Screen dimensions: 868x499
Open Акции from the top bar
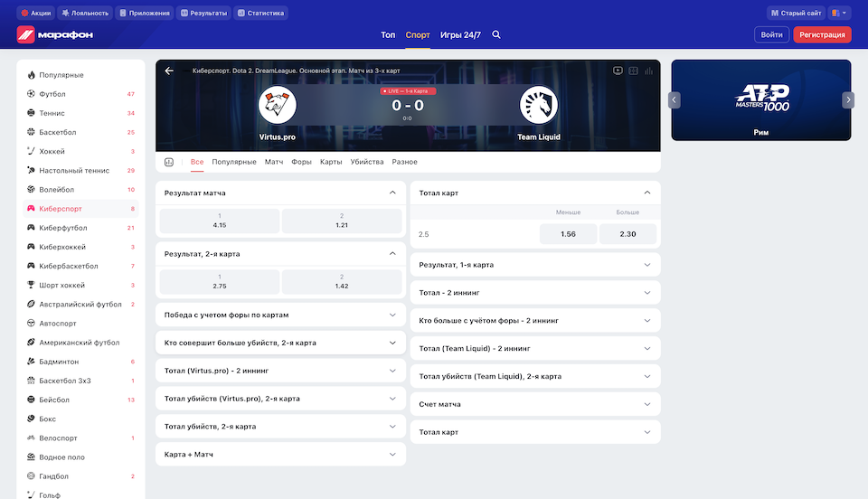36,13
